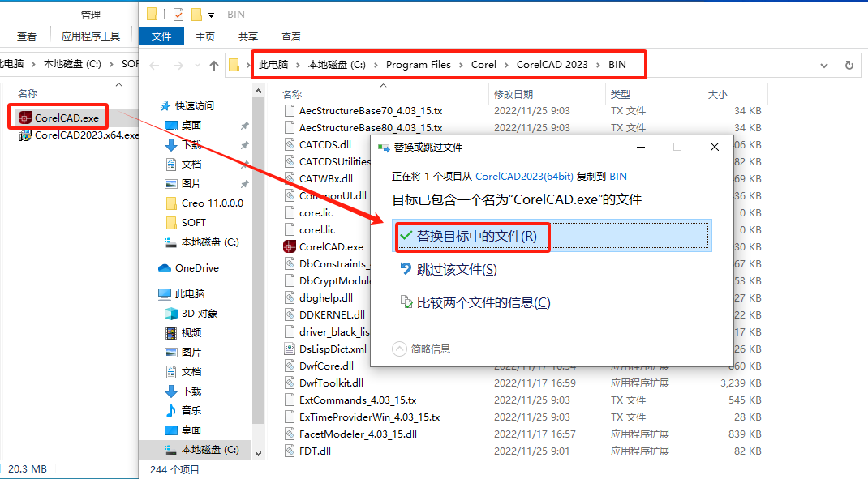Click the skip file arrow icon in dialog
This screenshot has width=868, height=479.
click(406, 269)
